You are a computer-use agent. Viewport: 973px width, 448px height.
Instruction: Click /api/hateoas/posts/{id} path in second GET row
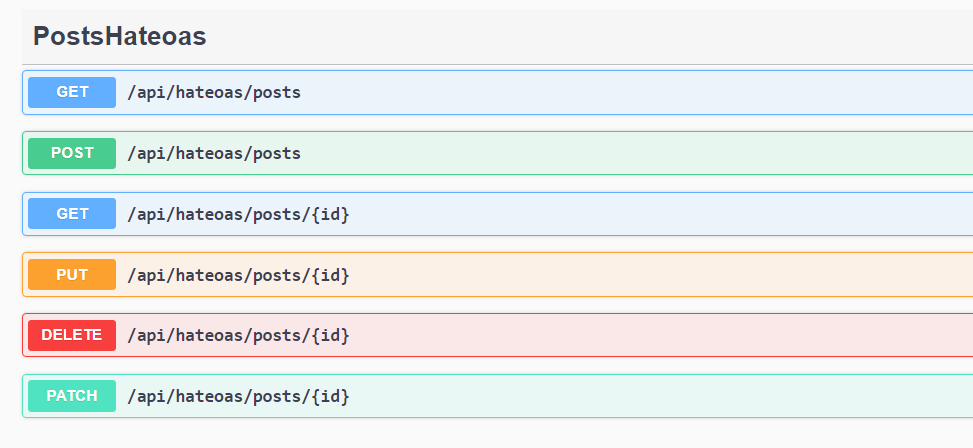pos(238,214)
